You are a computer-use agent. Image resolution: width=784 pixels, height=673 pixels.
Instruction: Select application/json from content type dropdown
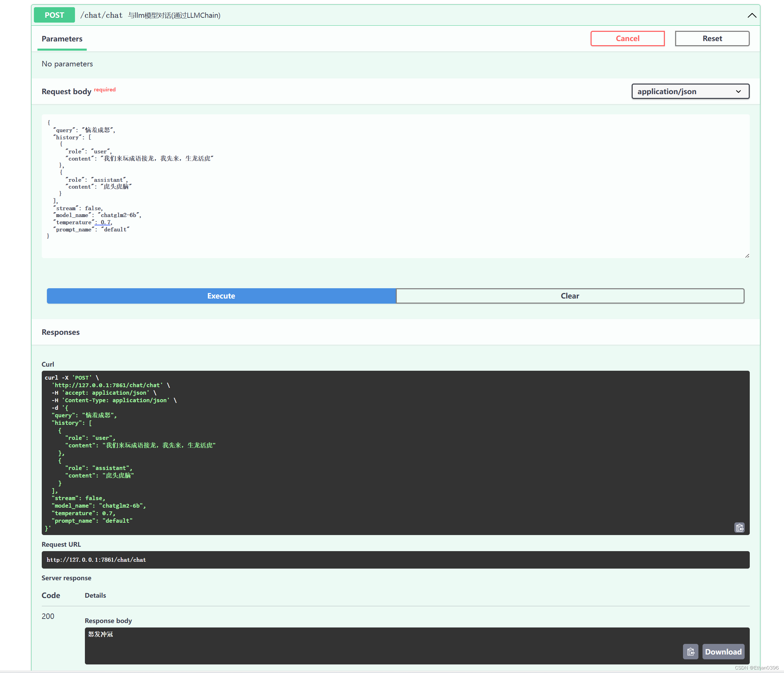(x=689, y=91)
